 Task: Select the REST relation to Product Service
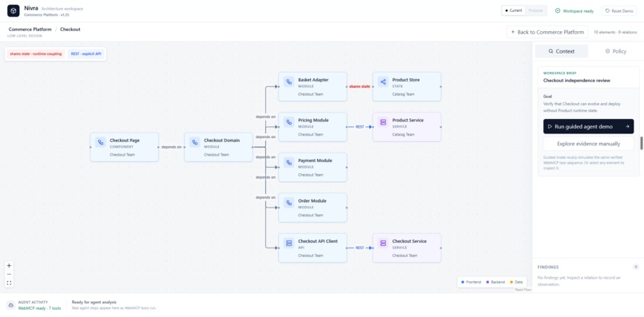click(x=360, y=127)
